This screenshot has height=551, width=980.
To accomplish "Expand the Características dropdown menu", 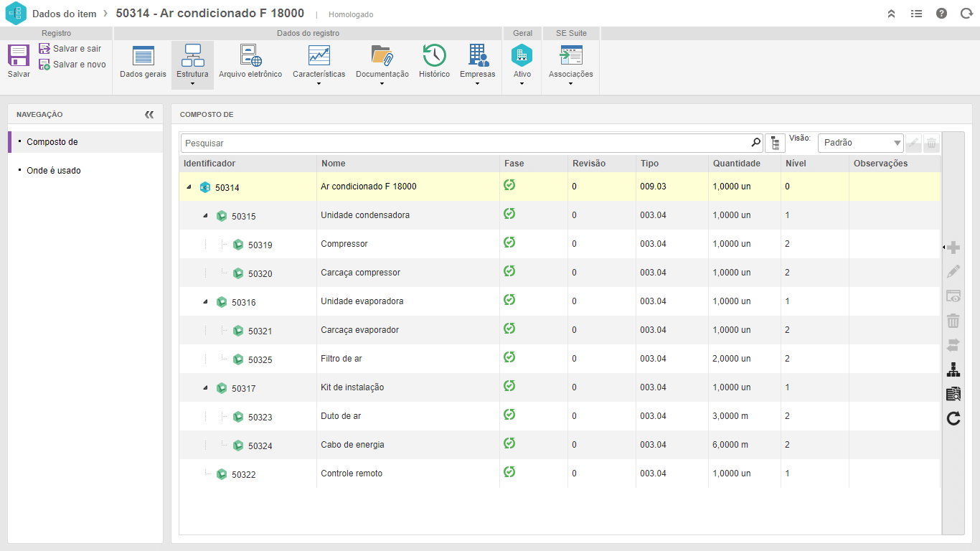I will [x=319, y=83].
